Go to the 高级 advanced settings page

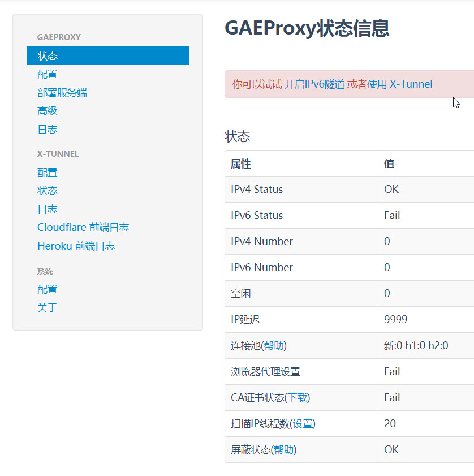47,111
